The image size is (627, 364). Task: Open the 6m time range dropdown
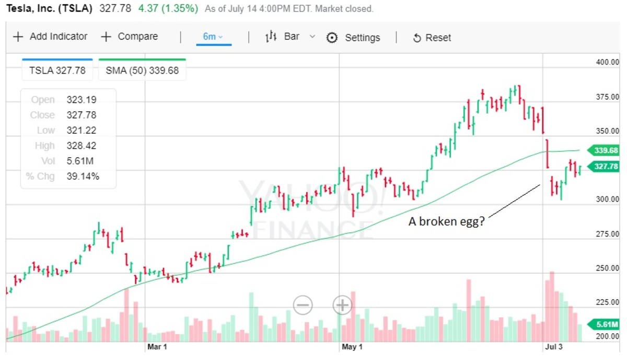tap(213, 37)
